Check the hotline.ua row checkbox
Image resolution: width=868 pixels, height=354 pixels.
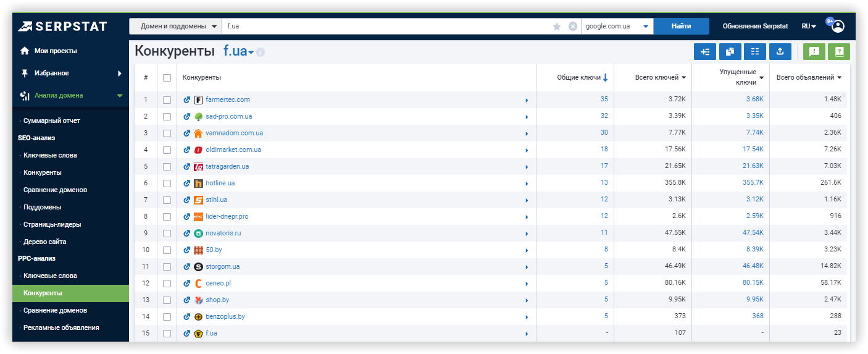point(167,183)
